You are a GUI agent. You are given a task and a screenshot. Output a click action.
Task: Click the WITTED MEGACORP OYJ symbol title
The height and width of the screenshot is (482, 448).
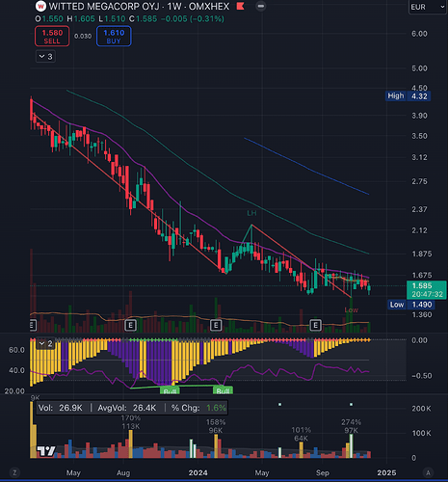pyautogui.click(x=104, y=6)
